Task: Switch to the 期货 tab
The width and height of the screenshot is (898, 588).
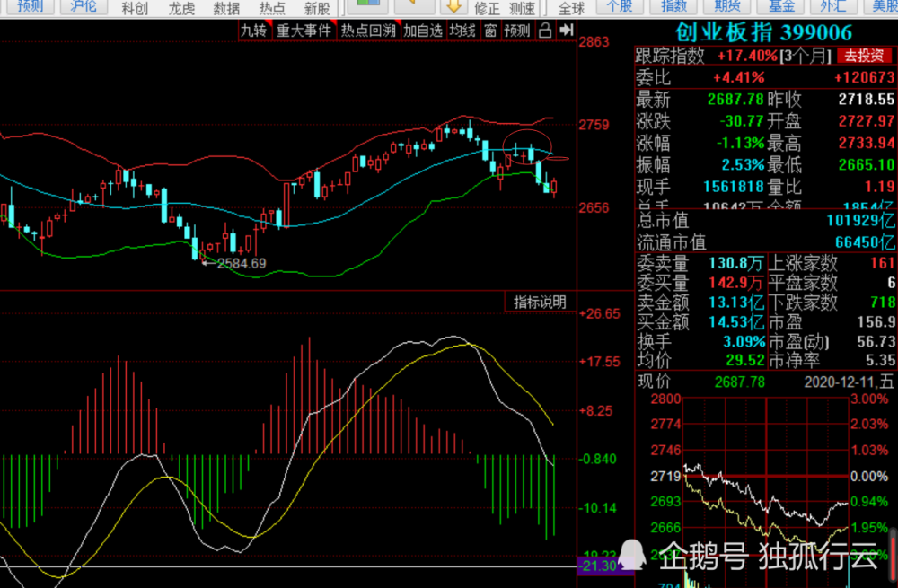Action: coord(727,7)
